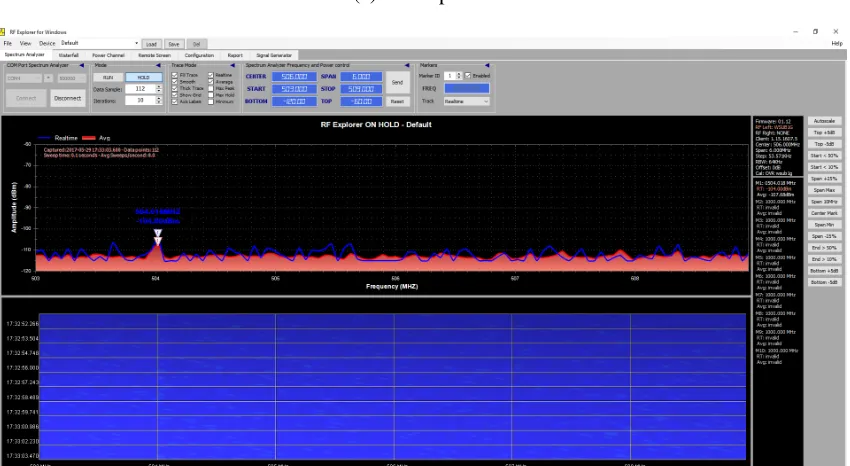Toggle the Fill Trace checkbox
The width and height of the screenshot is (850, 466).
pos(175,75)
